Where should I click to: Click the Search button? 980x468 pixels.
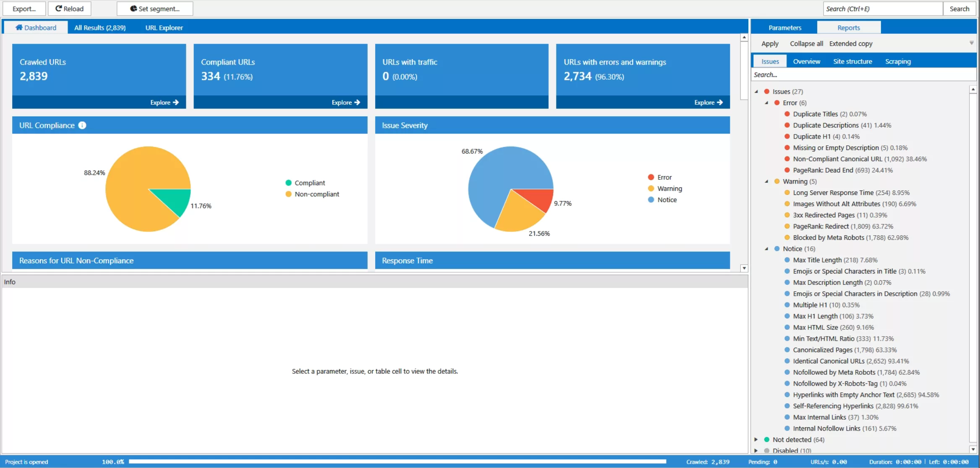tap(959, 8)
